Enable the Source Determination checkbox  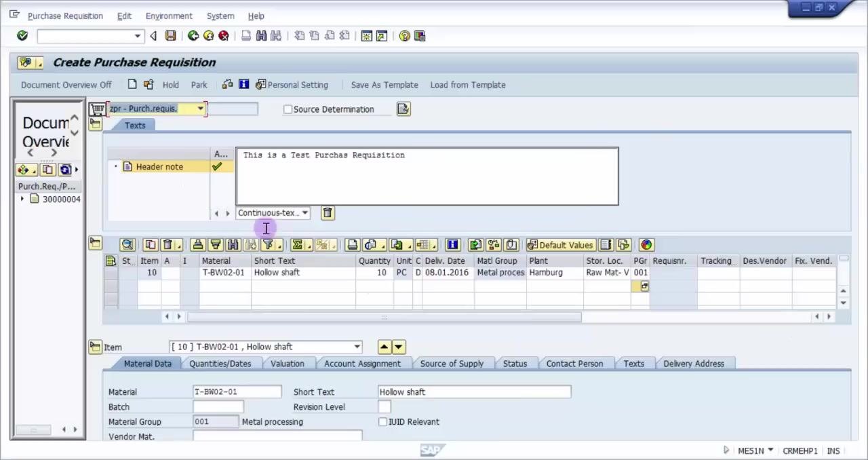point(288,109)
